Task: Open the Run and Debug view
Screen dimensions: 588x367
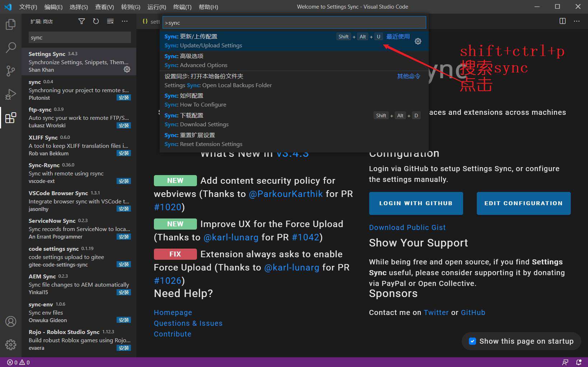Action: [11, 94]
